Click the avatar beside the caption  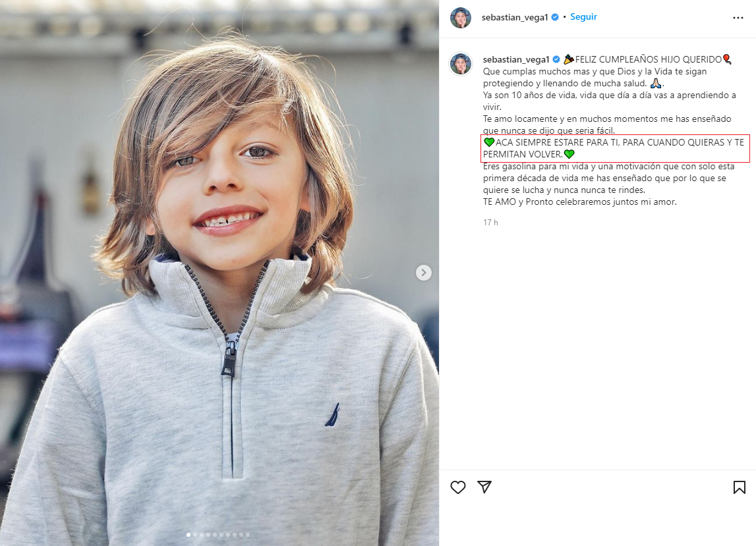pyautogui.click(x=461, y=64)
